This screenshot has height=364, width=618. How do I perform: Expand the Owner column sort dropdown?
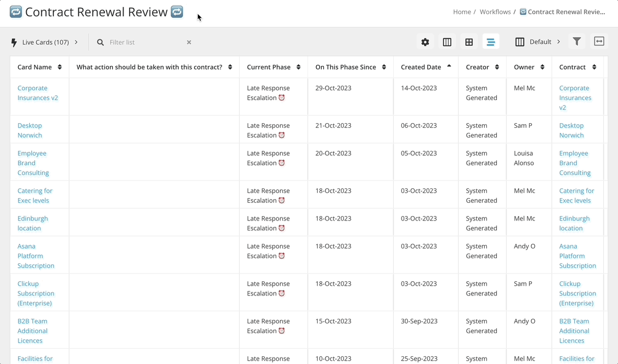click(542, 67)
